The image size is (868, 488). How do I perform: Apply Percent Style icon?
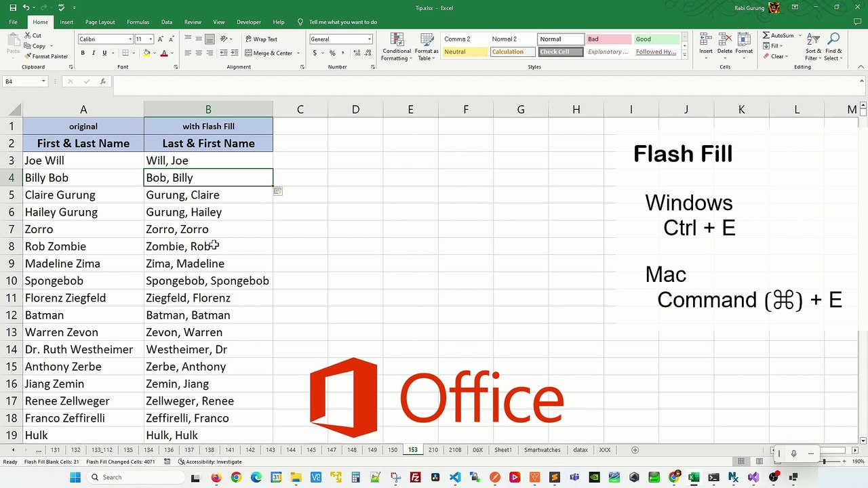coord(332,53)
